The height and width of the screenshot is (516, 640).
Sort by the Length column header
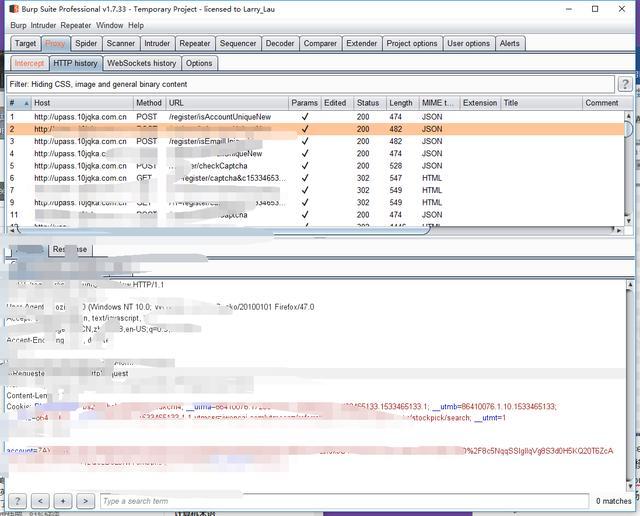pyautogui.click(x=402, y=103)
